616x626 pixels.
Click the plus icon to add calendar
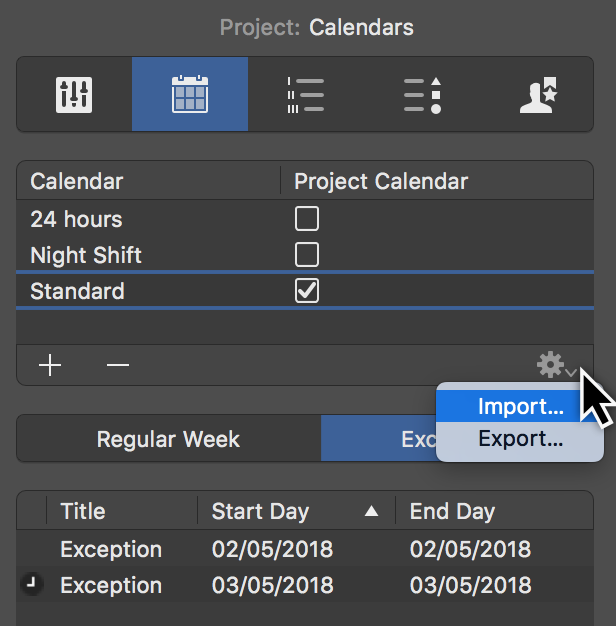[x=50, y=365]
